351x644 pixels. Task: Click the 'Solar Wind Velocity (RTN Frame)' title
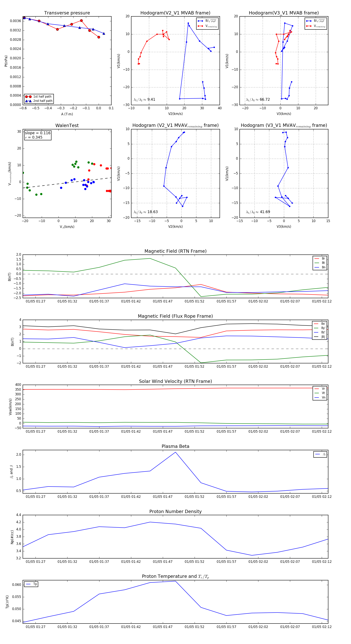click(x=175, y=381)
